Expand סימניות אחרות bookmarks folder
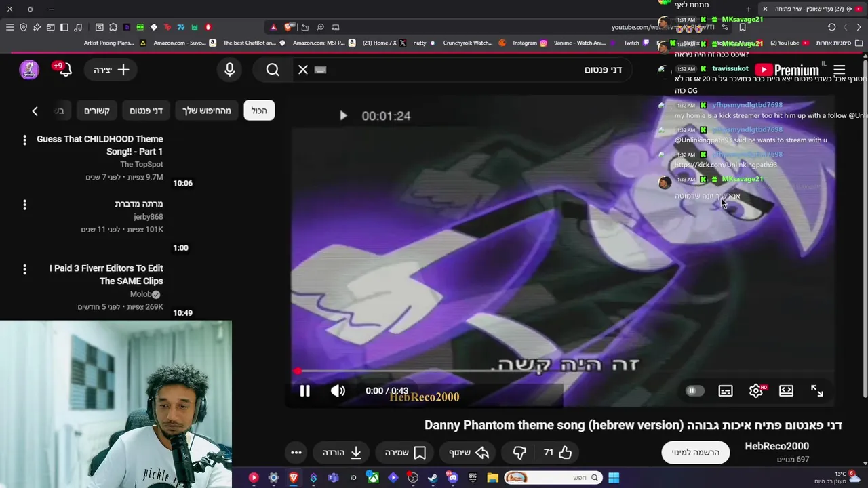 (x=838, y=43)
